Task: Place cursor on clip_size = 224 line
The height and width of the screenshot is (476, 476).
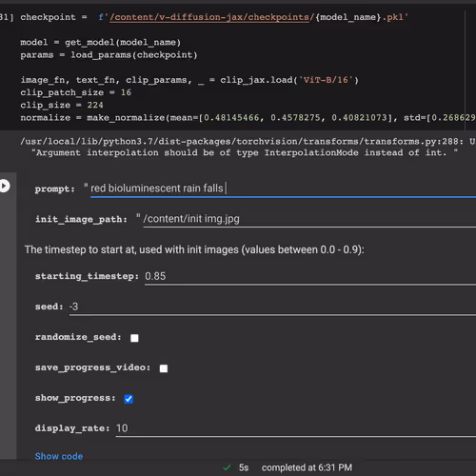Action: 62,105
